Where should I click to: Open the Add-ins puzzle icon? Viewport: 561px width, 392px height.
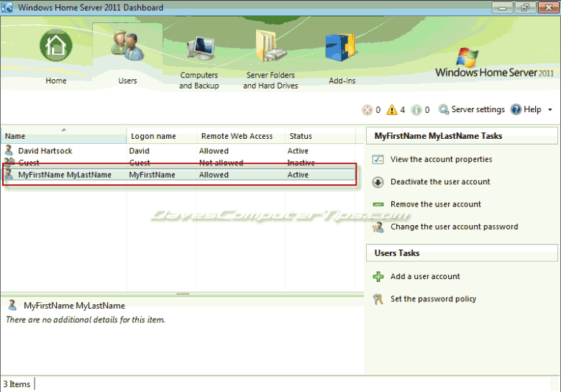tap(340, 47)
